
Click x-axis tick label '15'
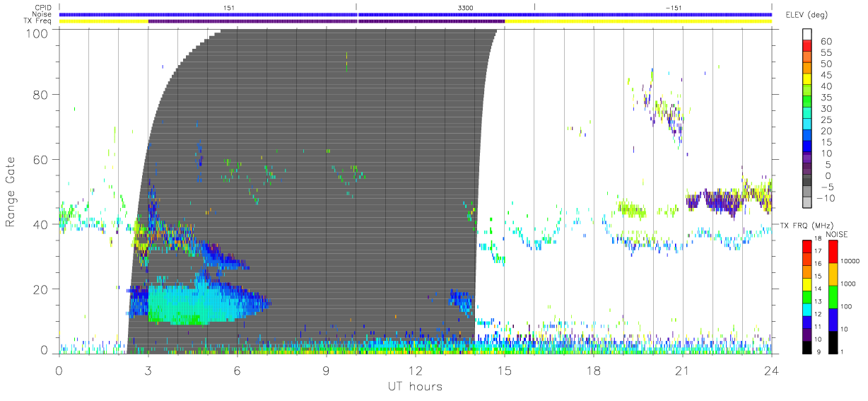[x=504, y=370]
